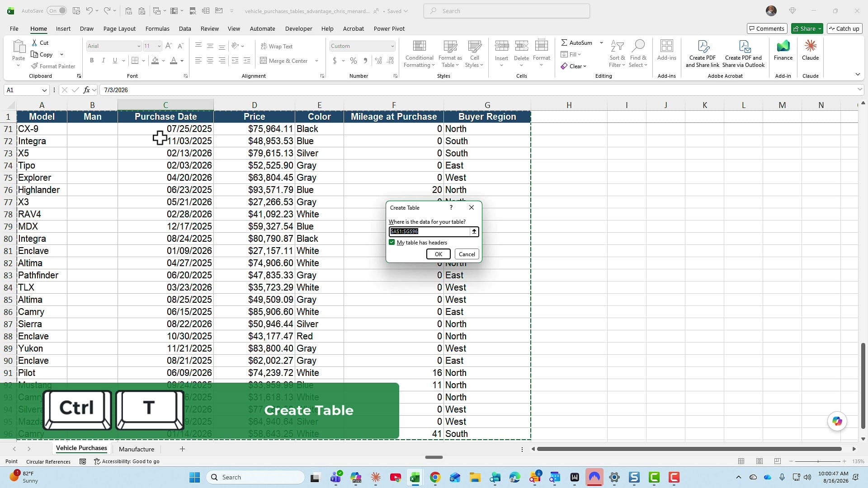Click the Format Painter brush
Screen dimensions: 868x488
(x=35, y=66)
